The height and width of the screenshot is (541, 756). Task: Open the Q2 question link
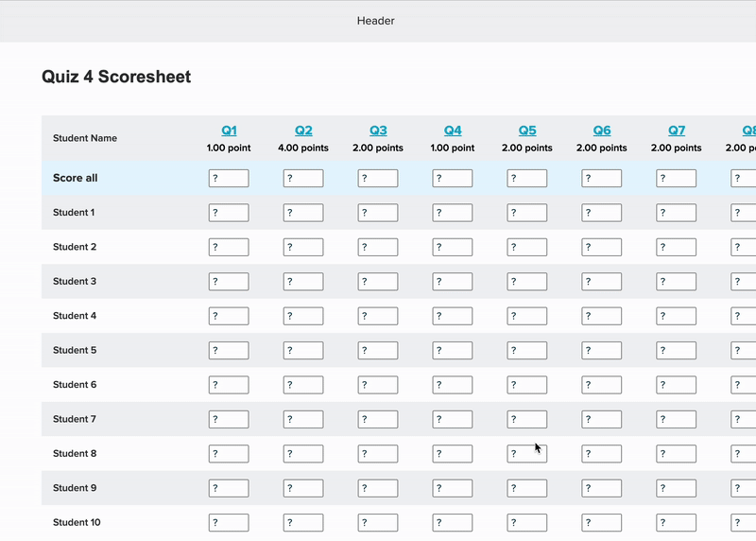click(x=303, y=131)
